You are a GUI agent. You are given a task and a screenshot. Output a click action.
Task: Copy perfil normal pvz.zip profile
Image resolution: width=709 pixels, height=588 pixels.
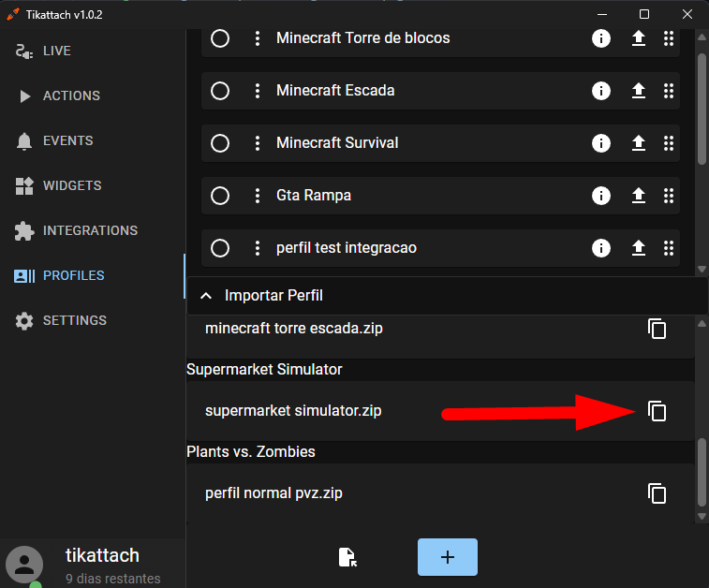tap(657, 493)
